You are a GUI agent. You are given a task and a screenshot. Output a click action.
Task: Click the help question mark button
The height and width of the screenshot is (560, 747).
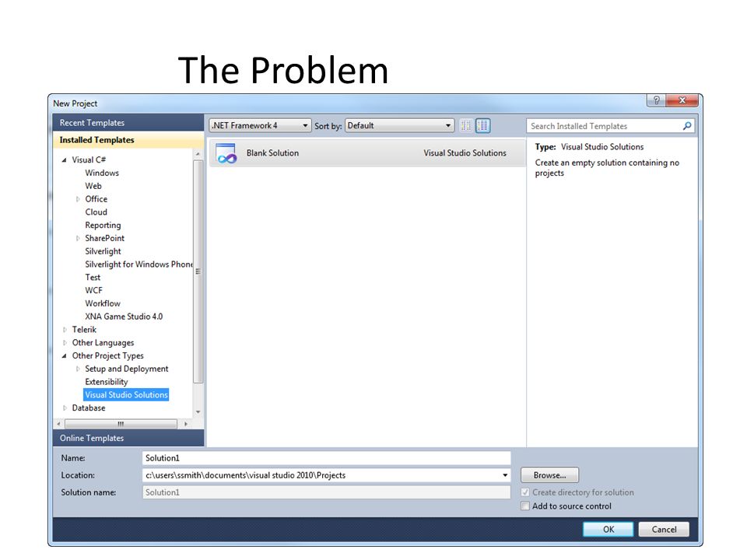click(x=656, y=100)
